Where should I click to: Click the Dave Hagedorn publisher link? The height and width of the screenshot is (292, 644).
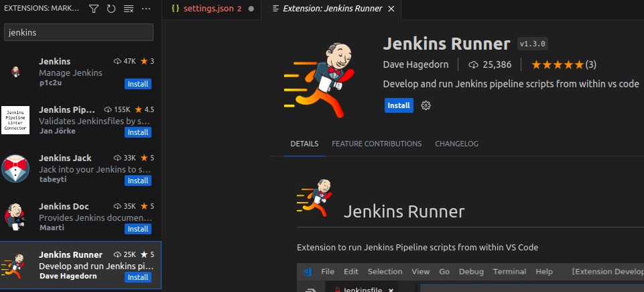[x=416, y=64]
